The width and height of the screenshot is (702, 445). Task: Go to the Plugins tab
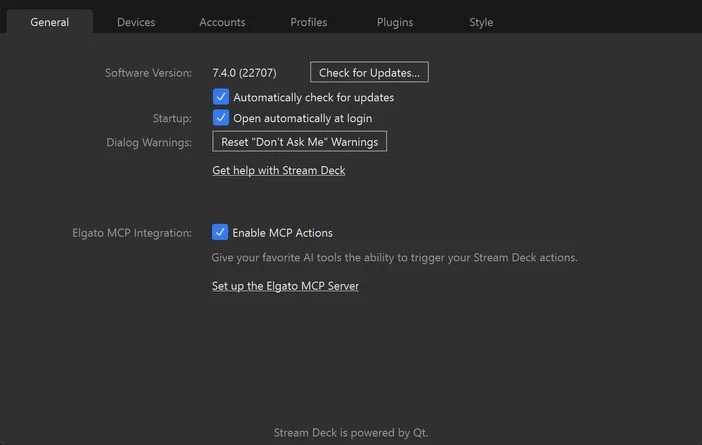click(395, 22)
